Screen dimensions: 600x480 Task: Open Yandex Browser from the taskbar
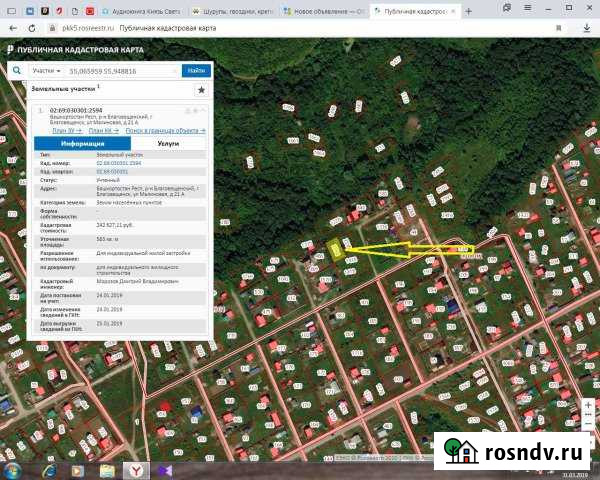pyautogui.click(x=135, y=468)
